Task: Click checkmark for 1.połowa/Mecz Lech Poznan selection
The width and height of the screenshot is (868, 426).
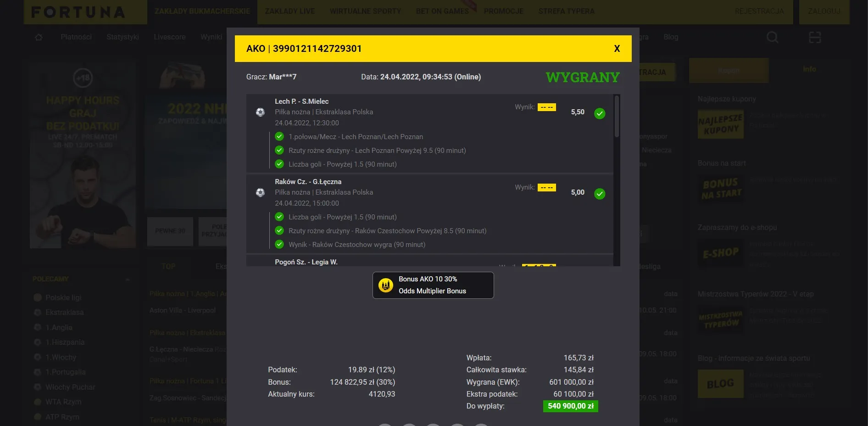Action: coord(279,136)
